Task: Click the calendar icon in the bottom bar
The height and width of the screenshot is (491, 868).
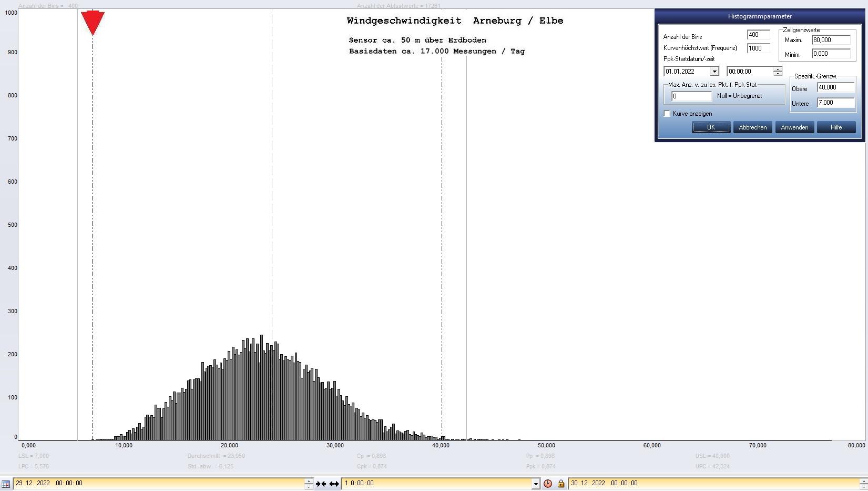Action: click(x=6, y=483)
